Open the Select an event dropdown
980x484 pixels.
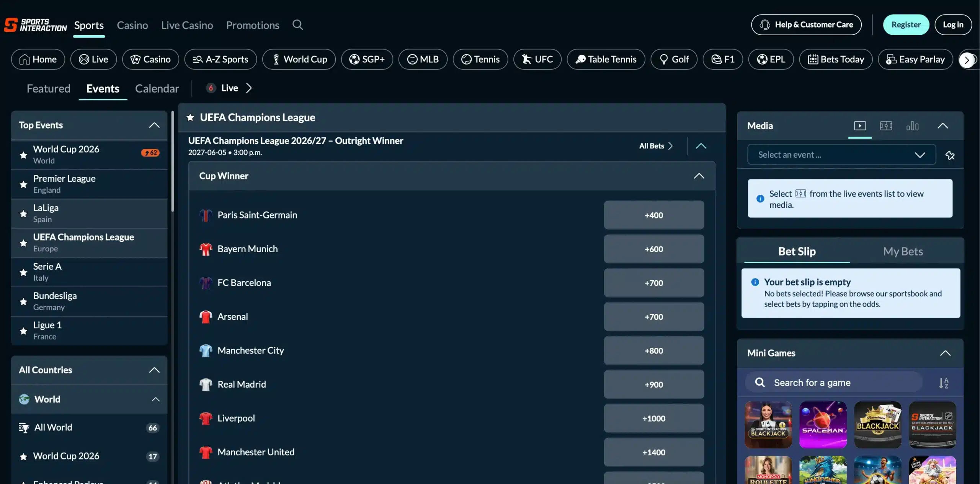tap(841, 155)
